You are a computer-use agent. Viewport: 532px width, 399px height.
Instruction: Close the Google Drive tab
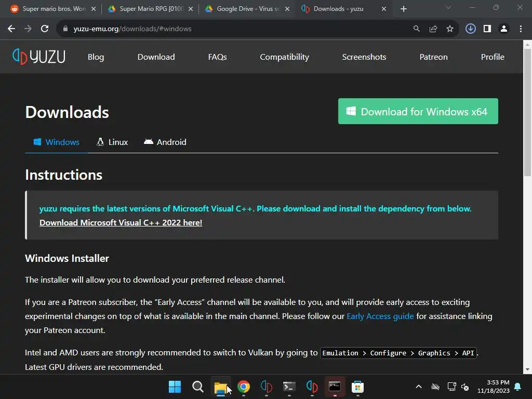pos(287,9)
